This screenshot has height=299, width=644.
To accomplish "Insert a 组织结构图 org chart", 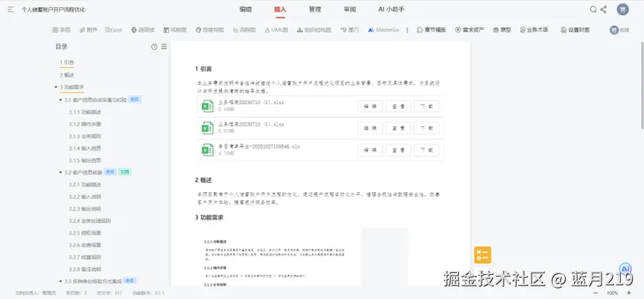I will pos(314,29).
